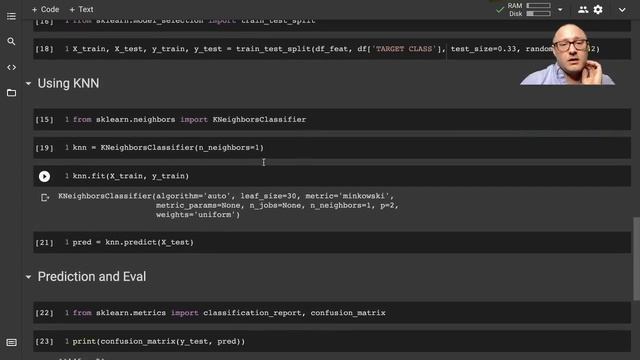Click the Using KNN heading
The image size is (640, 360).
pyautogui.click(x=69, y=83)
